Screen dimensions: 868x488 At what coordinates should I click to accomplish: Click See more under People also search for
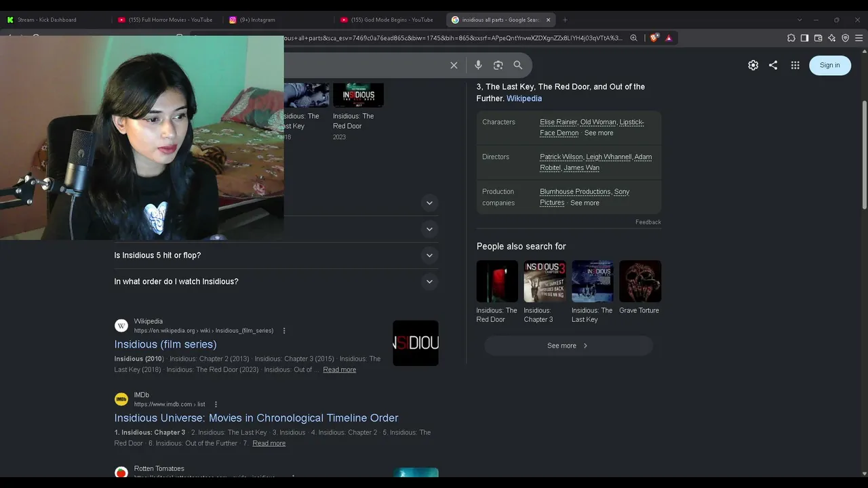568,346
